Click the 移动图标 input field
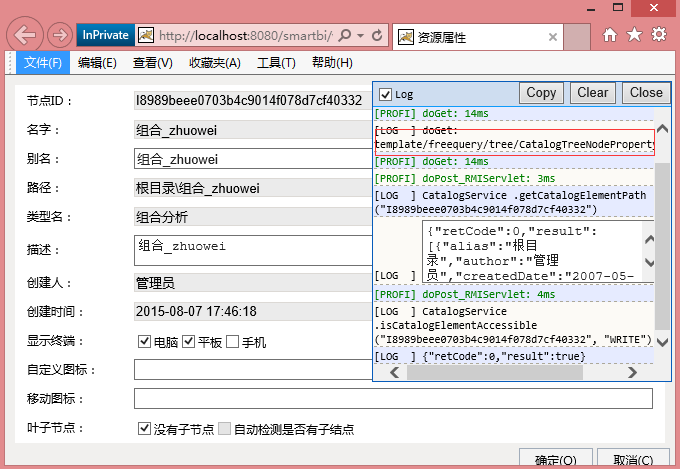Screen dimensions: 680x469 click(393, 398)
